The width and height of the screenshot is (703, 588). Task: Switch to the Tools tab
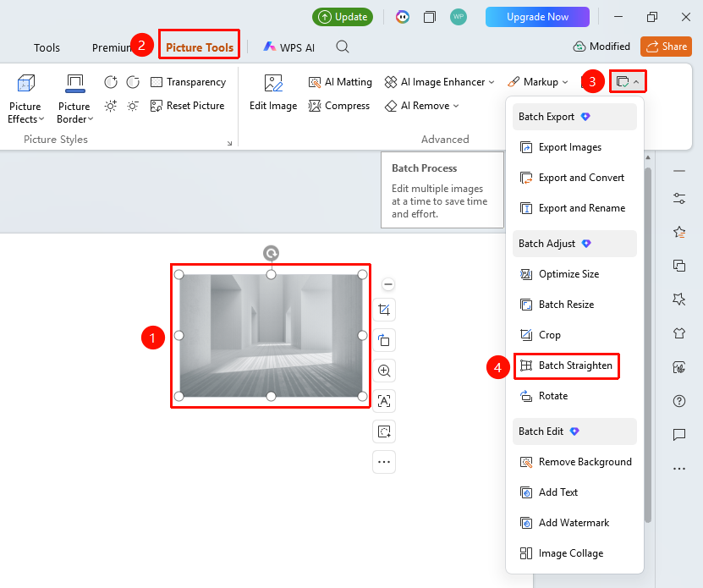click(47, 47)
